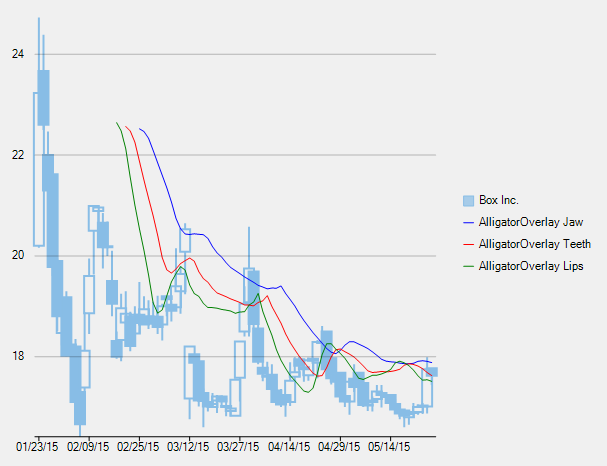Viewport: 607px width, 466px height.
Task: Click the 02/25/15 date axis label
Action: [x=137, y=445]
